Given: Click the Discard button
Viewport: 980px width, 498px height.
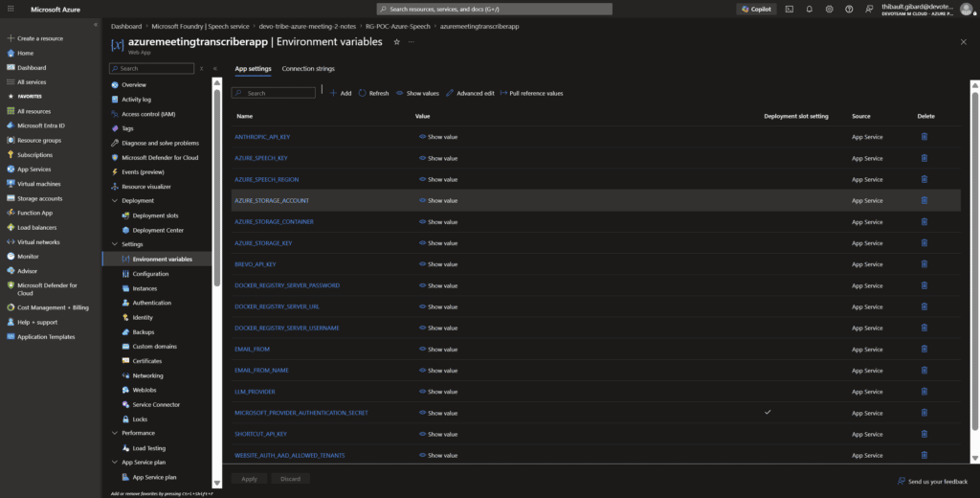Looking at the screenshot, I should (291, 479).
